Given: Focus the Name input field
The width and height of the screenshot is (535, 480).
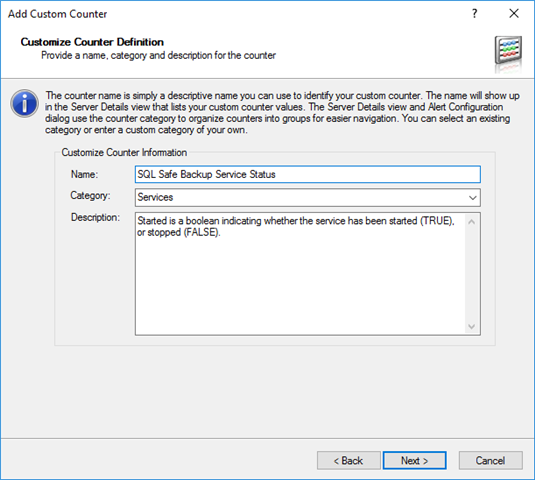Looking at the screenshot, I should pos(308,174).
